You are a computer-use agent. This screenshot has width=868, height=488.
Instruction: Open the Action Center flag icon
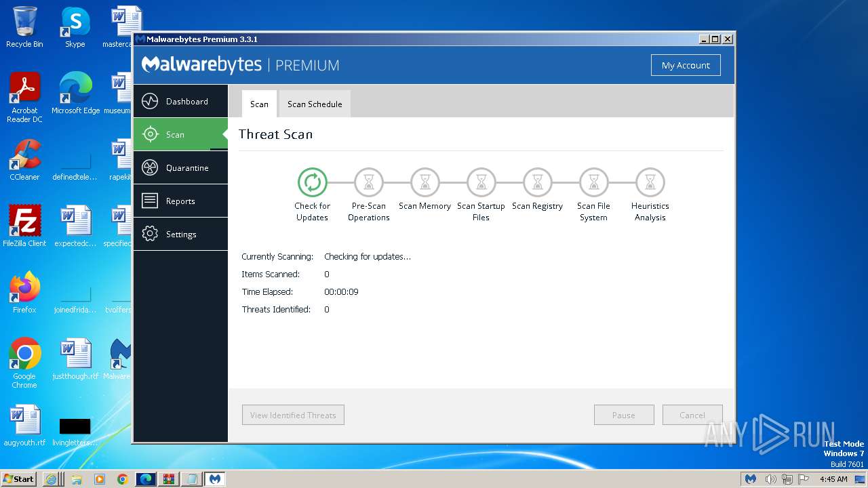coord(804,479)
